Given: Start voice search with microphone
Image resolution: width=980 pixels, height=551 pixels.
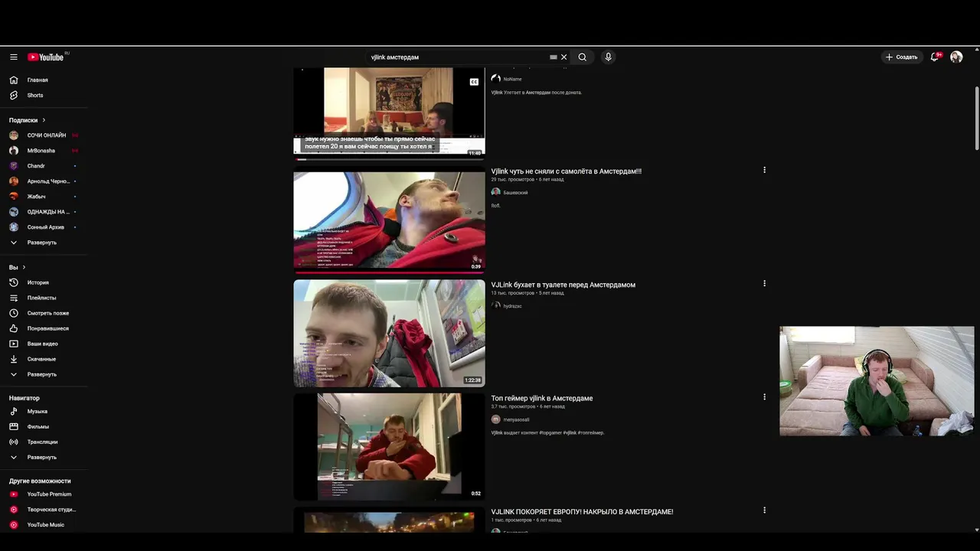Looking at the screenshot, I should point(609,57).
